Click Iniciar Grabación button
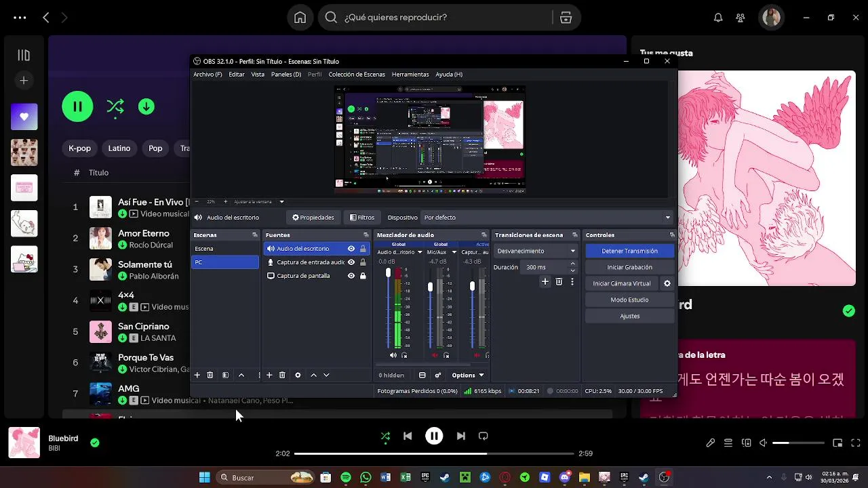868x488 pixels. pyautogui.click(x=630, y=267)
